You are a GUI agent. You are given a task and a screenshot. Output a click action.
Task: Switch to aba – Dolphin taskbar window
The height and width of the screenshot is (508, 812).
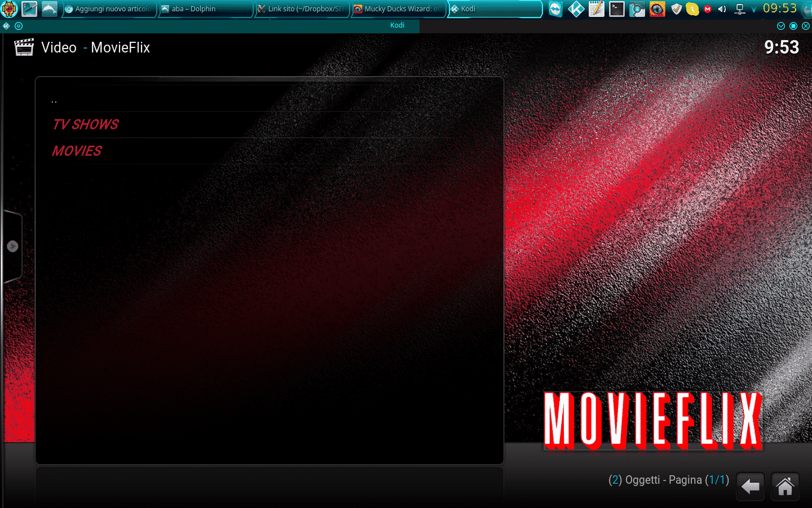(205, 9)
